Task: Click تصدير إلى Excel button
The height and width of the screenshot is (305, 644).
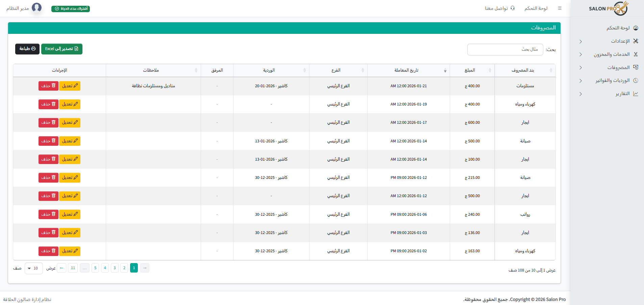Action: (x=62, y=49)
